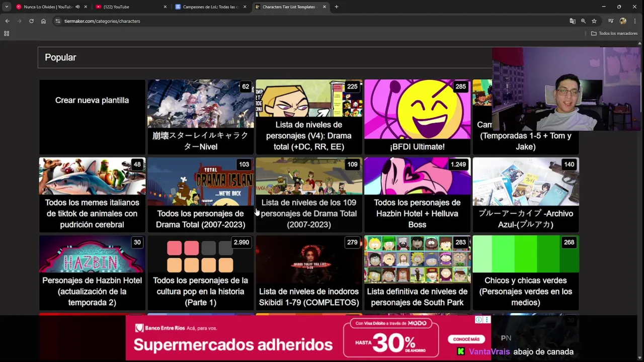Minimize the browser window
This screenshot has height=362, width=644.
coord(603,7)
